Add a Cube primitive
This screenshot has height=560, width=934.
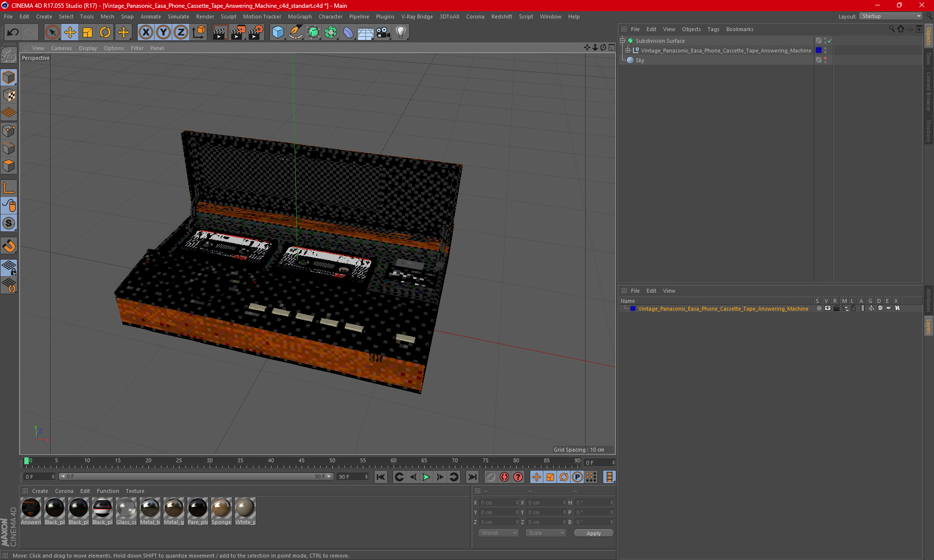click(x=278, y=33)
